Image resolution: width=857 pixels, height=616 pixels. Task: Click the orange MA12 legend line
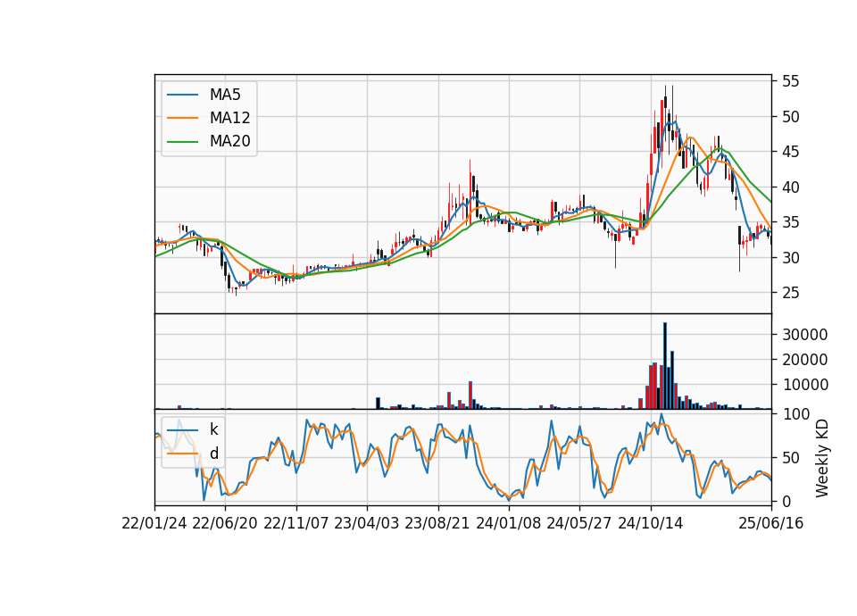tap(182, 118)
